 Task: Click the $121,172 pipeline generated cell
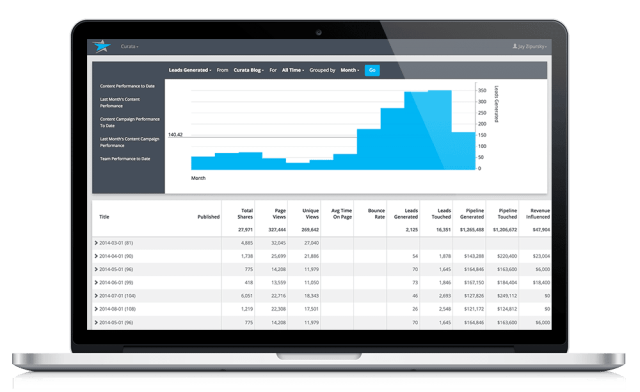474,309
